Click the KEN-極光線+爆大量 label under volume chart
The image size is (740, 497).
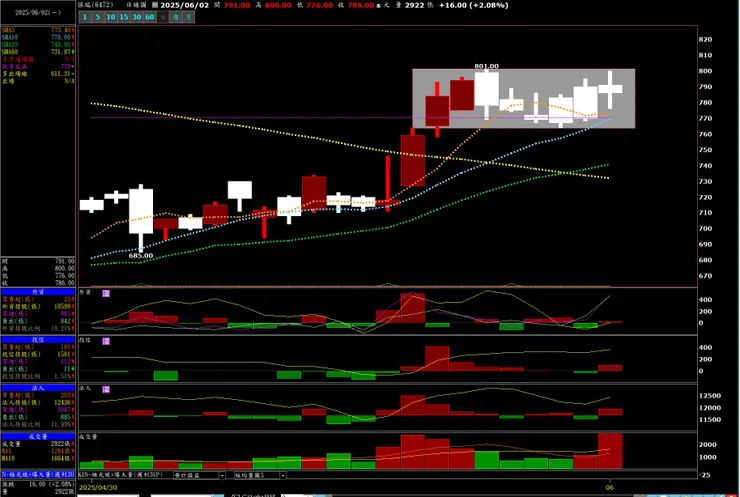click(120, 475)
